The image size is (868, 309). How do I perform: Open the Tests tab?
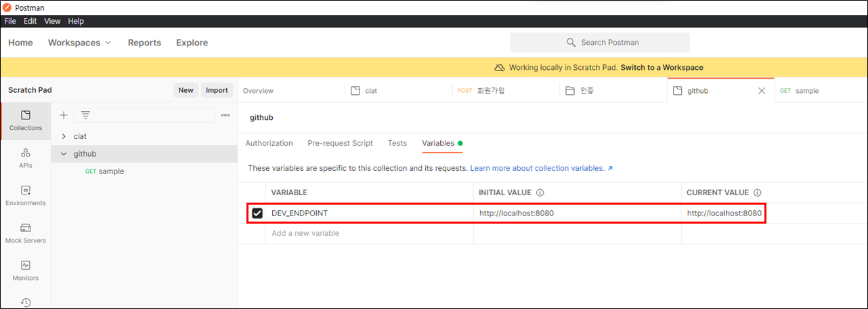click(397, 143)
